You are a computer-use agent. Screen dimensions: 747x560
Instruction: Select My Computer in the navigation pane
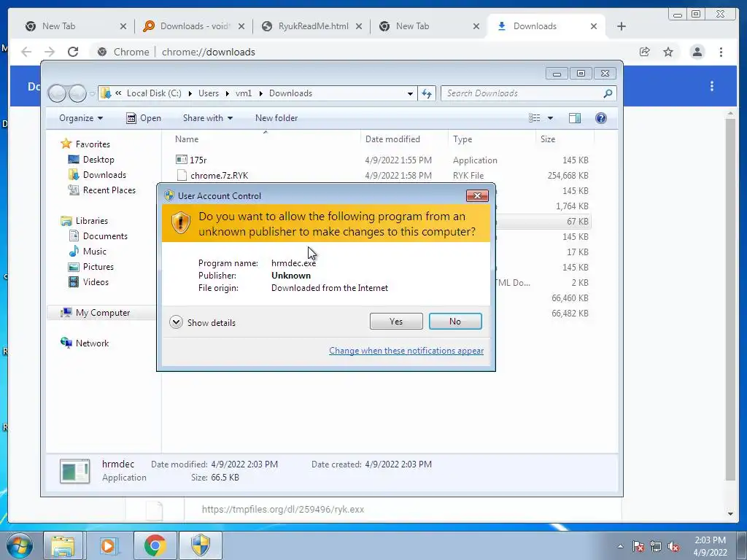pos(96,312)
